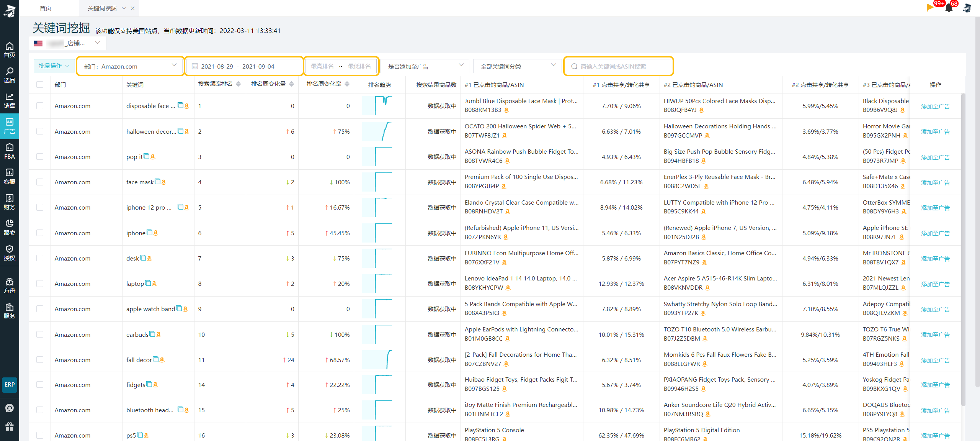Click the keyword or ASIN search field
980x441 pixels.
click(x=619, y=66)
